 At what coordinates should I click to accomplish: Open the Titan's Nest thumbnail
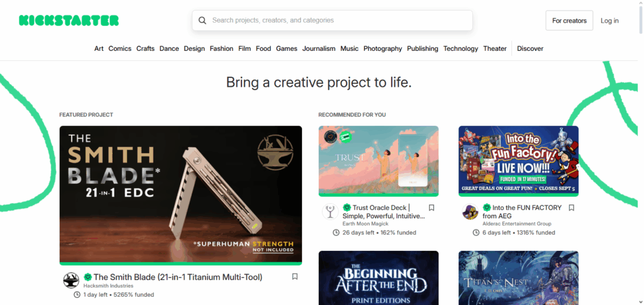tap(519, 278)
